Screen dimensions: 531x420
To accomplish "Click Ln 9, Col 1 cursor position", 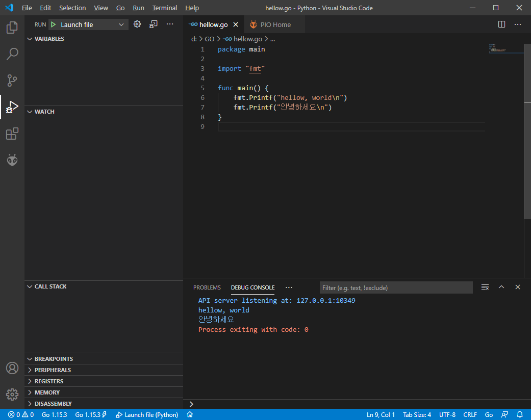I will click(x=381, y=414).
